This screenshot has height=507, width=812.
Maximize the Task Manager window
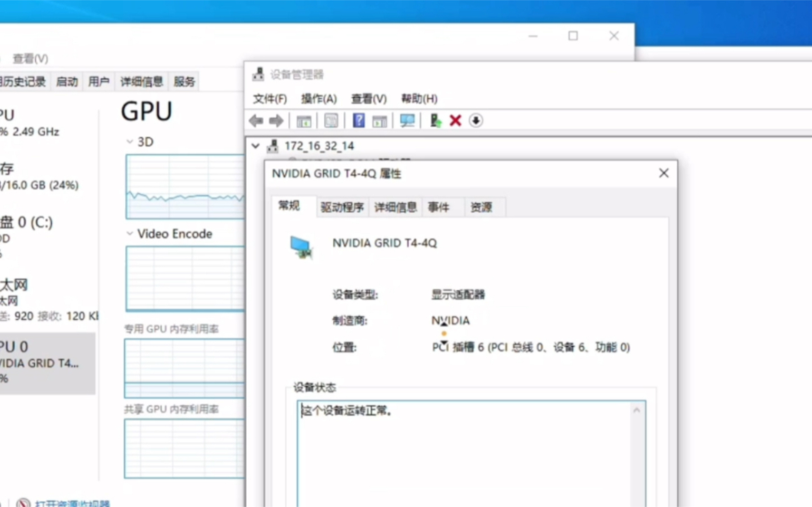tap(573, 36)
